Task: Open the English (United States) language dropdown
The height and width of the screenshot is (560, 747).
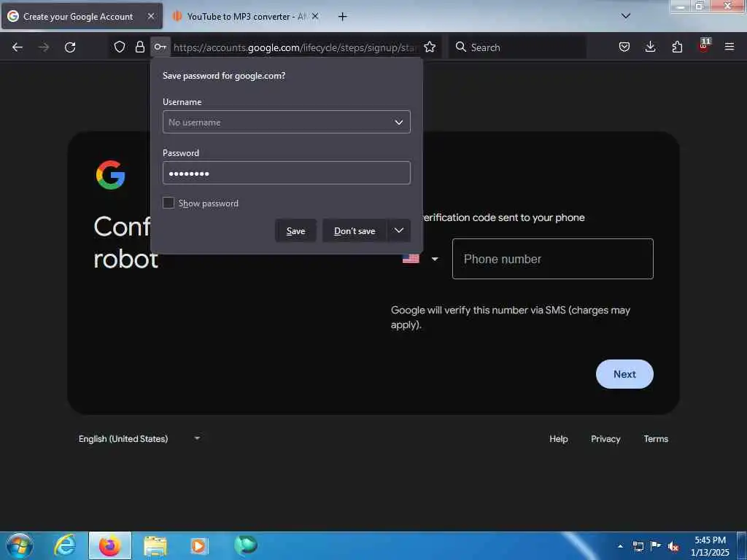Action: [x=139, y=438]
